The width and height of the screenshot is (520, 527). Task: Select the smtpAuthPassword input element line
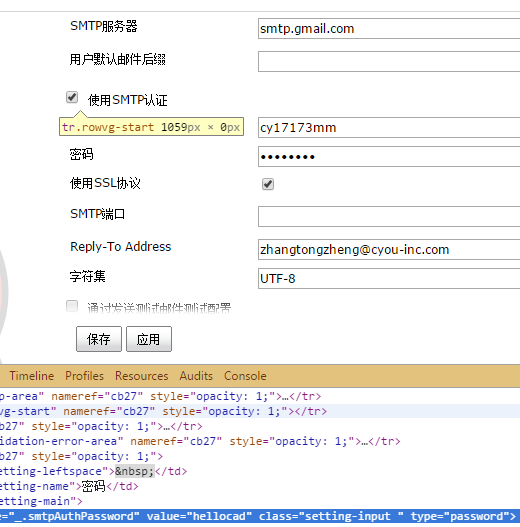pos(260,516)
